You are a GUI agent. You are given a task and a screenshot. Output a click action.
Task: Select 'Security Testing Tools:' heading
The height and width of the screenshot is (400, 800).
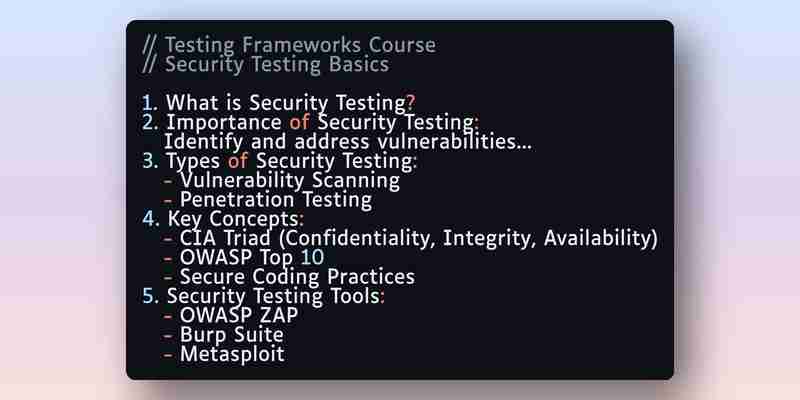(x=264, y=296)
